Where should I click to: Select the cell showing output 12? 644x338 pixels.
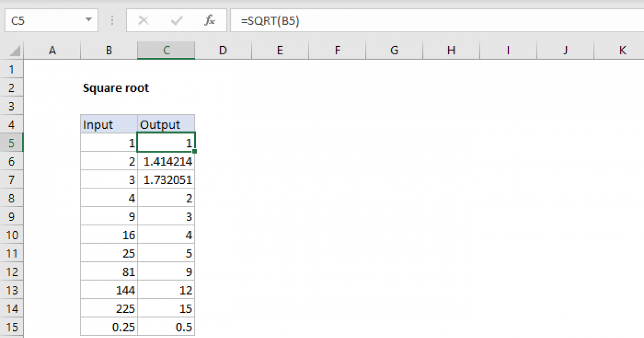point(166,290)
